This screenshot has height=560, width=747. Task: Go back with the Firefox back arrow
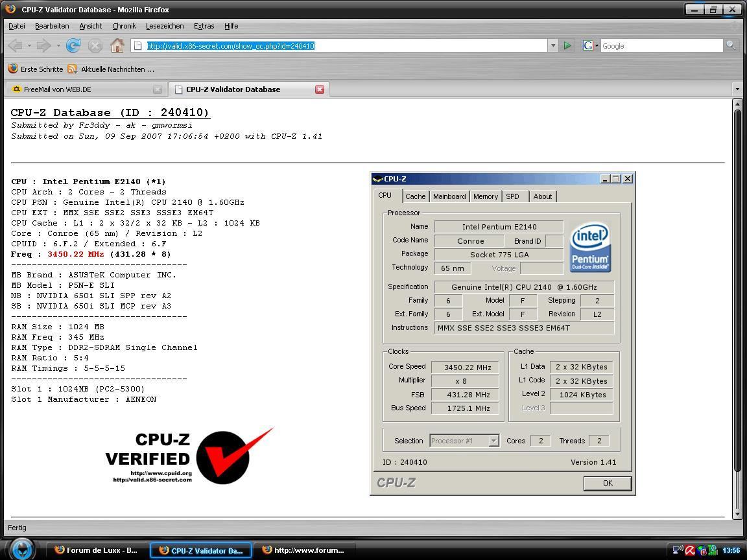click(16, 46)
